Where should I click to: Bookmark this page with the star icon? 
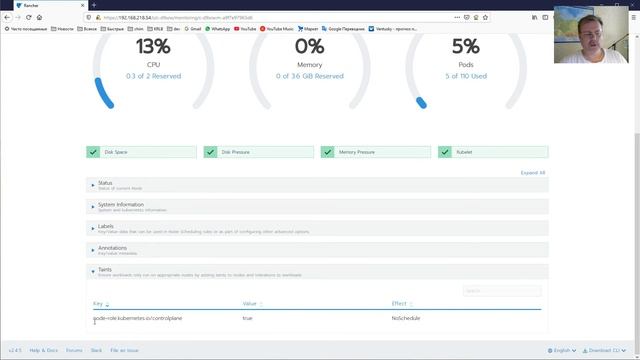[x=485, y=18]
